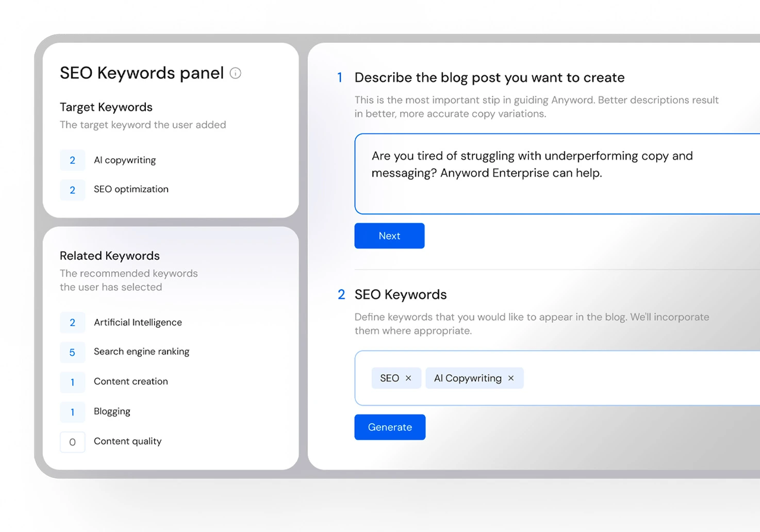
Task: Open step 2 SEO Keywords heading
Action: [401, 294]
